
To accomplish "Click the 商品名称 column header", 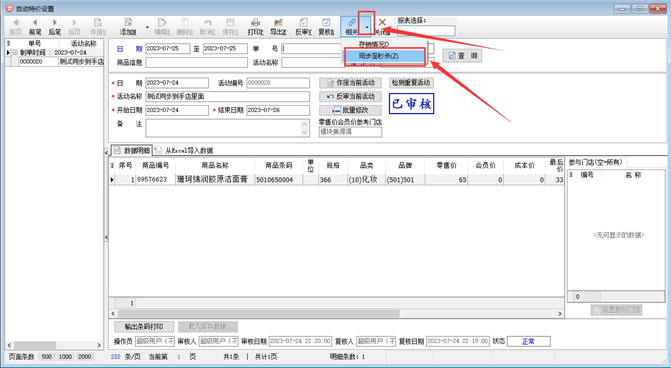I will coord(215,165).
